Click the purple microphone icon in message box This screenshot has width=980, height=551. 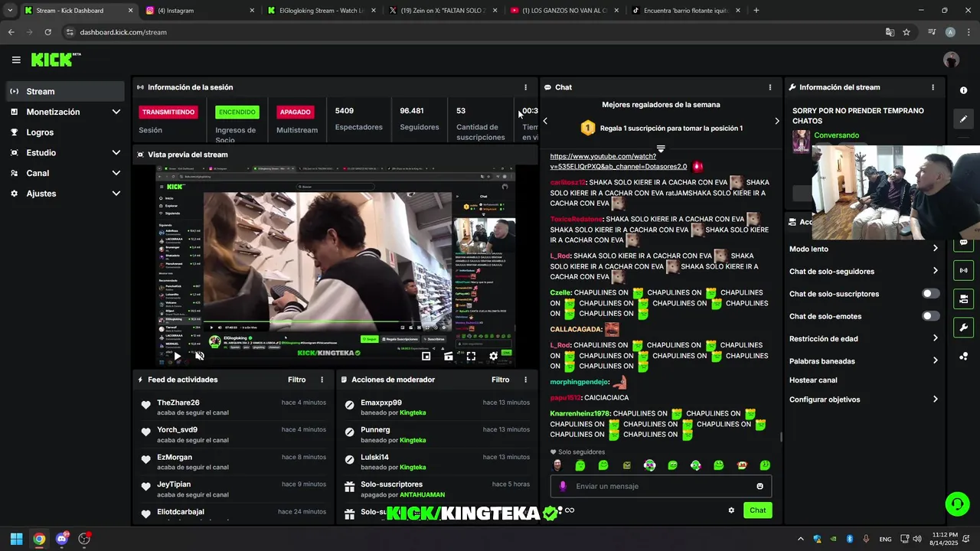pyautogui.click(x=563, y=486)
